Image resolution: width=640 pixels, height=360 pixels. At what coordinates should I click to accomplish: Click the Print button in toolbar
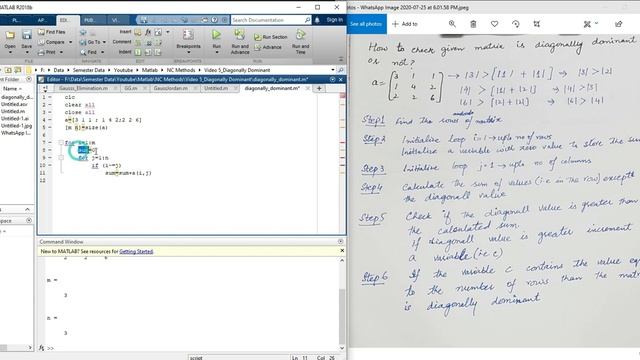47,52
